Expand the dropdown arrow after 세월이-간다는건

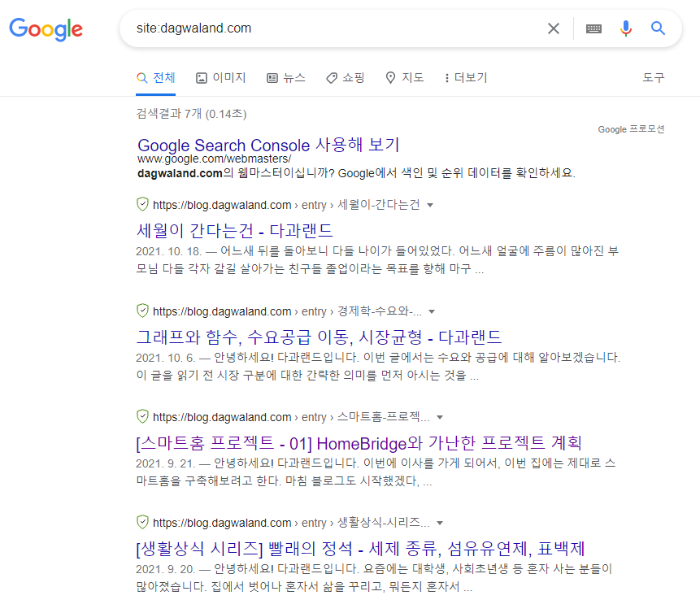click(x=430, y=206)
